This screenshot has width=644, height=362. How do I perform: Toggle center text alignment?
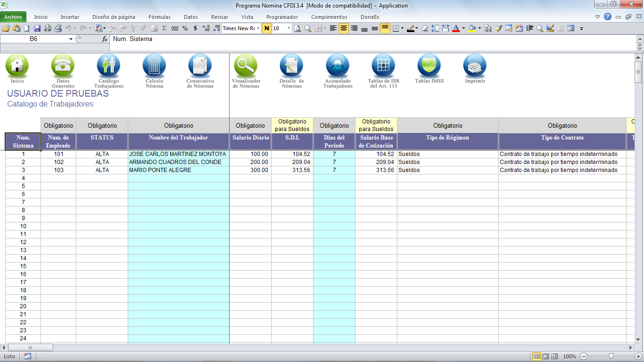[344, 28]
